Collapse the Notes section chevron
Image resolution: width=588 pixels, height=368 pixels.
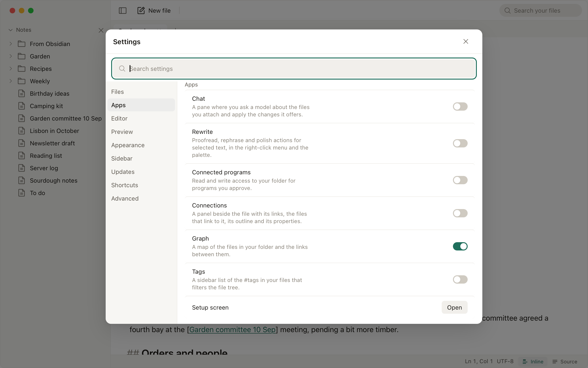pos(11,30)
